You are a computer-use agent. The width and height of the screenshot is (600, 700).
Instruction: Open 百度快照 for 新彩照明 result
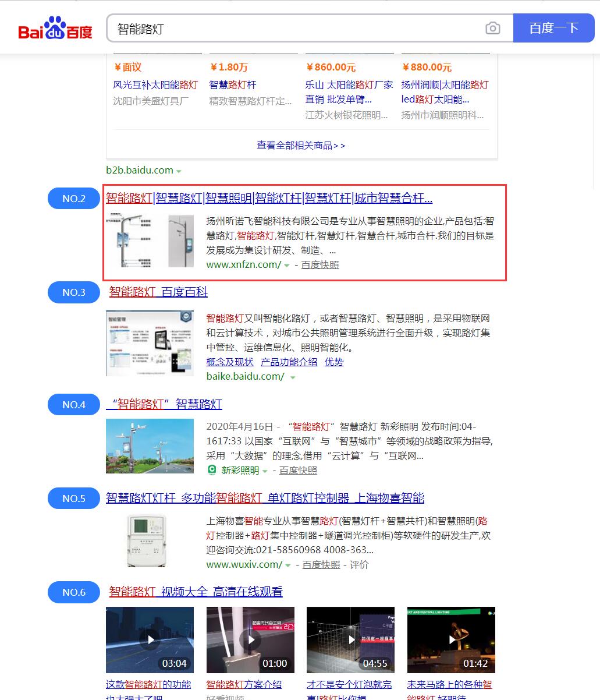click(299, 471)
